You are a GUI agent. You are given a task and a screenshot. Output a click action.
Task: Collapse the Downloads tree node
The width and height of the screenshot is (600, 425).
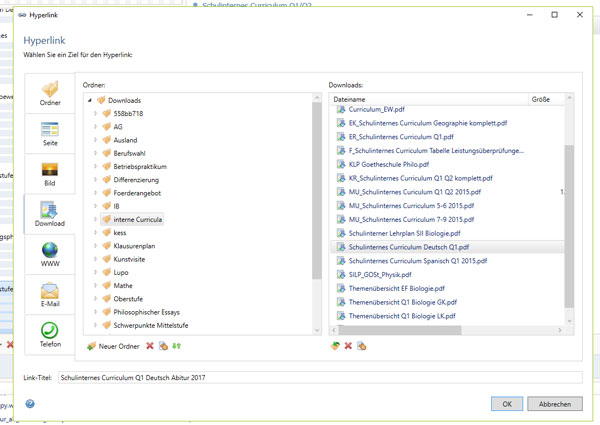[x=89, y=101]
